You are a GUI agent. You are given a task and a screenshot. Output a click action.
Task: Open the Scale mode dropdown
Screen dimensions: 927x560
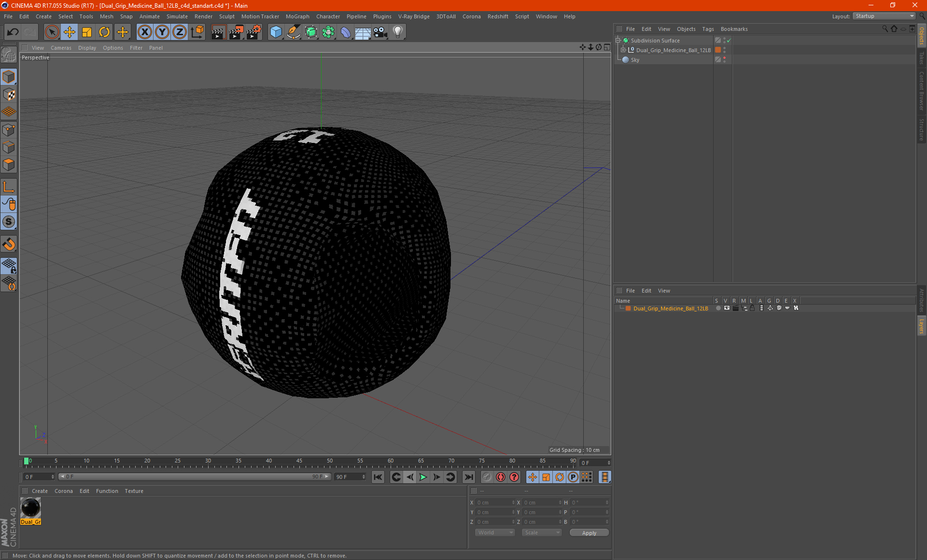(542, 532)
